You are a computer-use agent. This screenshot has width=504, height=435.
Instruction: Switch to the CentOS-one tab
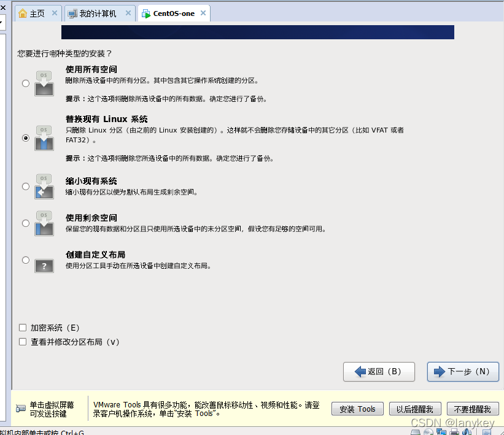(x=174, y=13)
